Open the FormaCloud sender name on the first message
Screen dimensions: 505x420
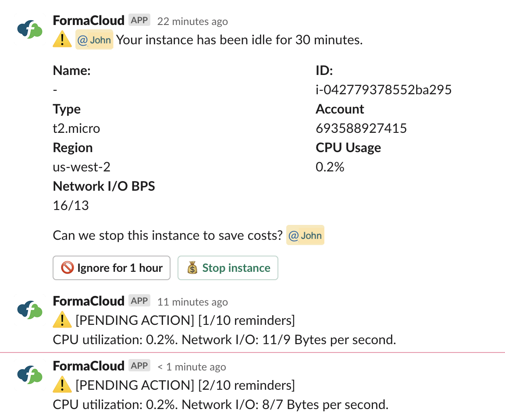pos(89,20)
